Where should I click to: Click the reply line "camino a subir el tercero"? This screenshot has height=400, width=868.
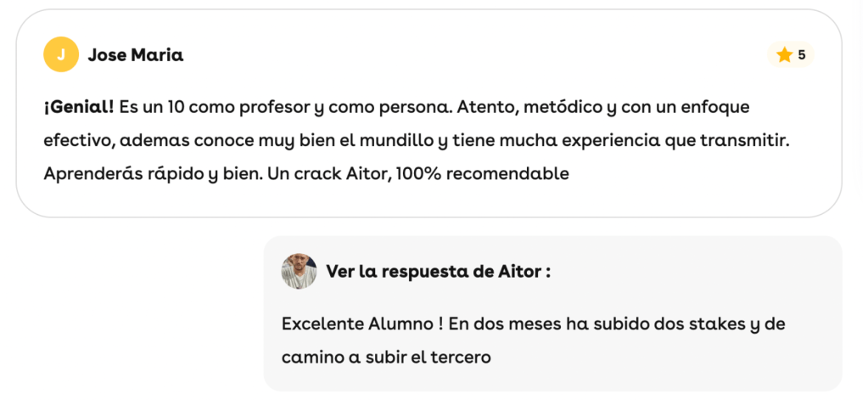coord(386,358)
